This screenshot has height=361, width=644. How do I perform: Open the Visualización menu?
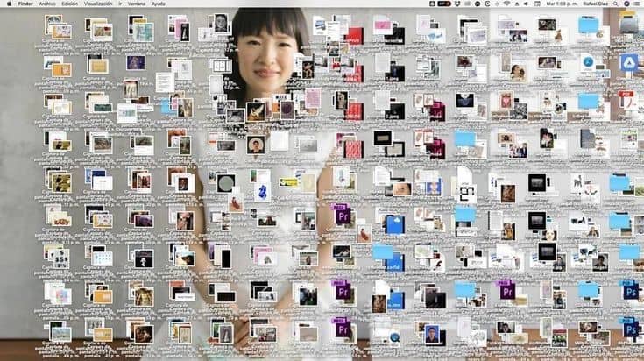pos(98,4)
